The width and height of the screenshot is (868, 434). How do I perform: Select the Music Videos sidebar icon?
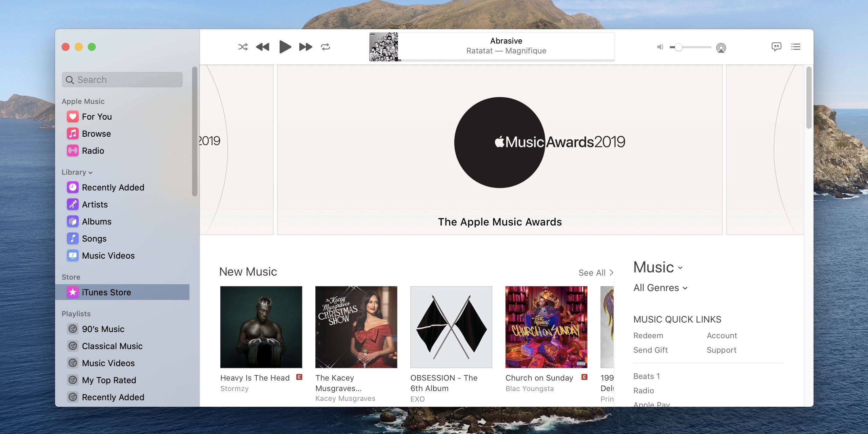point(72,255)
